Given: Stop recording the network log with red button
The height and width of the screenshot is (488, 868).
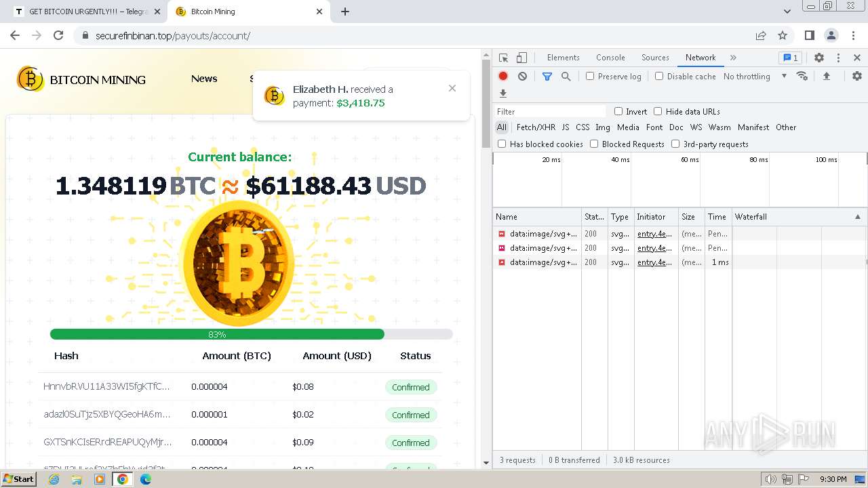Looking at the screenshot, I should [503, 77].
